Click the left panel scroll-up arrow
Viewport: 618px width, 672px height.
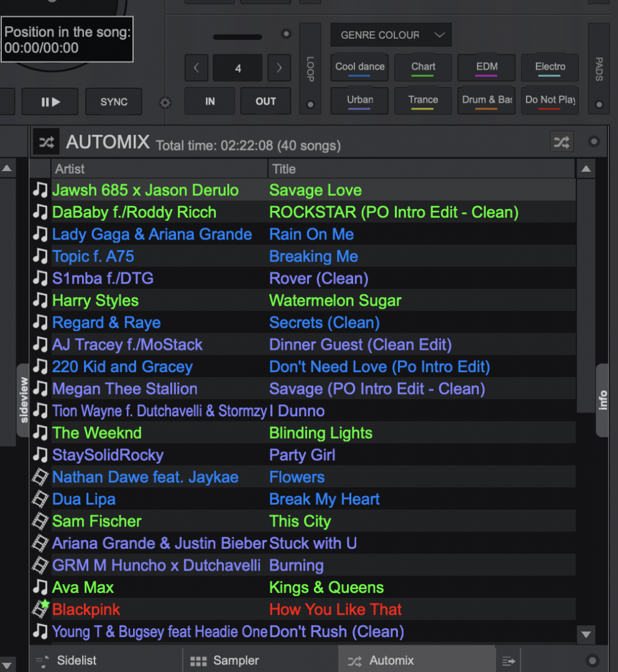(7, 168)
